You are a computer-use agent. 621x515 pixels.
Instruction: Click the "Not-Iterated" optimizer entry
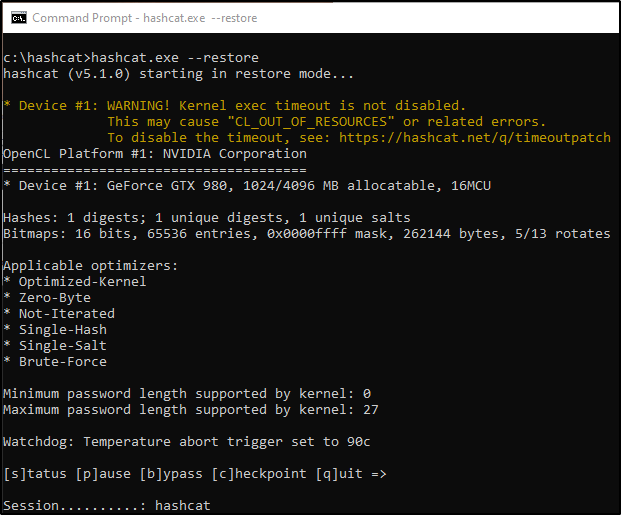pyautogui.click(x=66, y=314)
